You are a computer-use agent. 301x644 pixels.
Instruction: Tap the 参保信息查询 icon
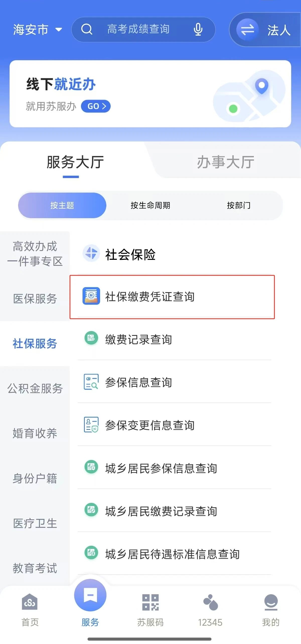pos(91,382)
